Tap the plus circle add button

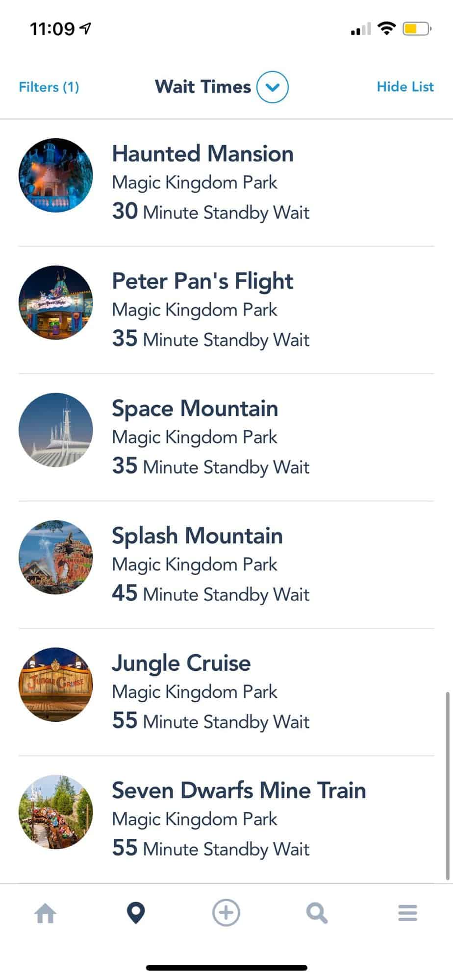(x=226, y=913)
